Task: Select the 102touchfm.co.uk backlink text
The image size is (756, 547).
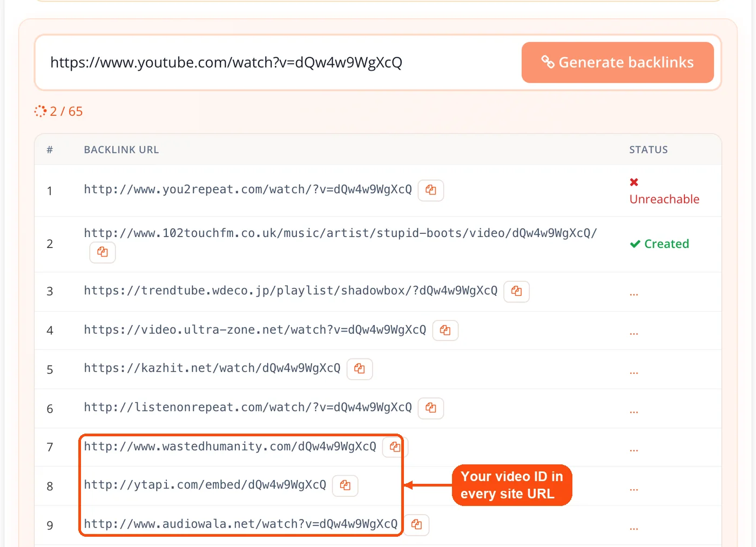Action: pyautogui.click(x=341, y=233)
